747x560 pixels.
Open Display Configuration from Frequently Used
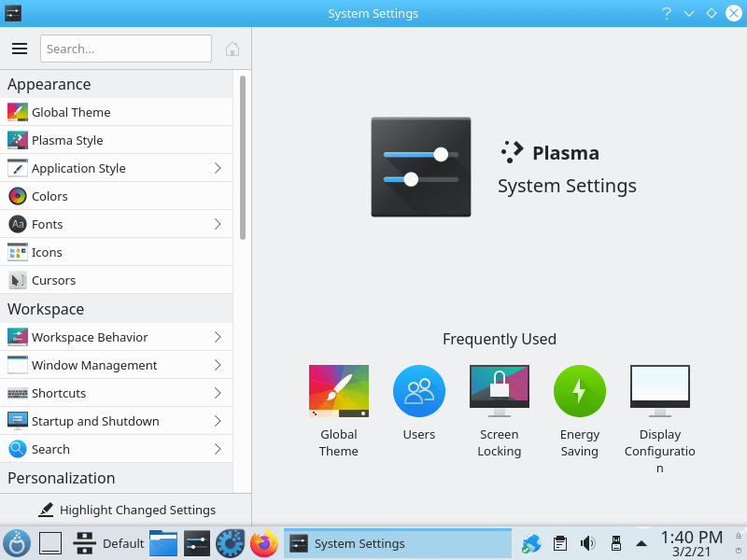(660, 419)
